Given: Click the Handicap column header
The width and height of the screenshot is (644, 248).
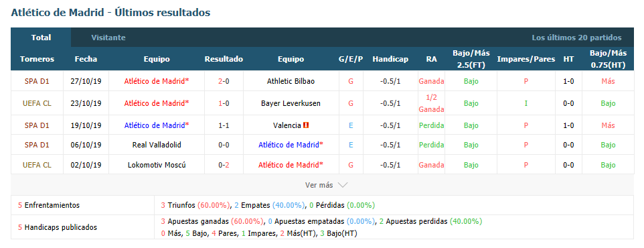Looking at the screenshot, I should [390, 59].
